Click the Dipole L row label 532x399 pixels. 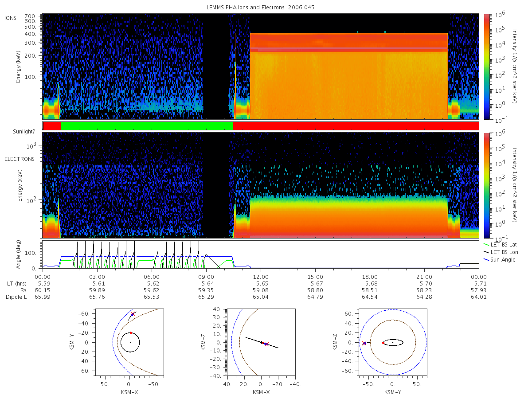pyautogui.click(x=16, y=297)
